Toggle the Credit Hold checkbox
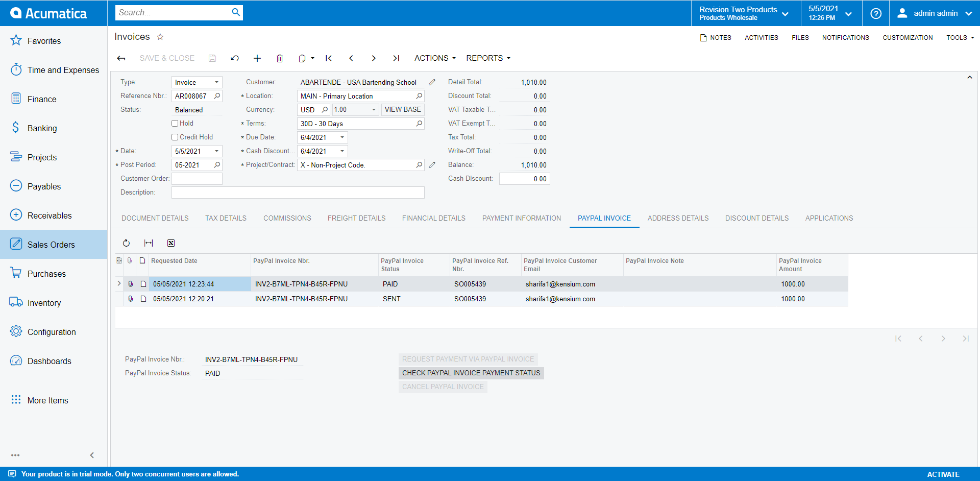Screen dimensions: 980x481 [175, 137]
